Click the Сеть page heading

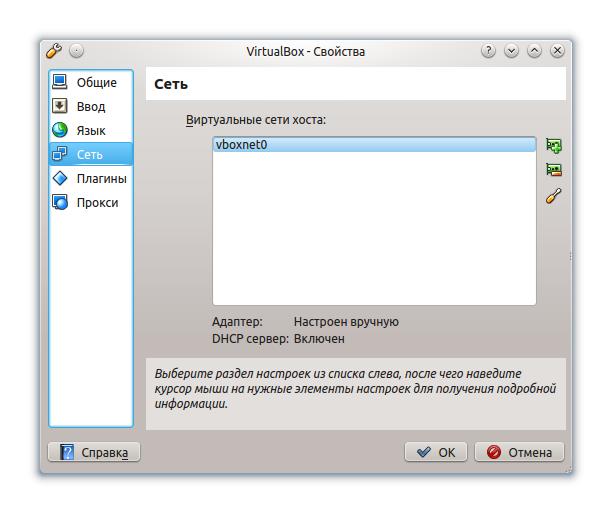(171, 84)
